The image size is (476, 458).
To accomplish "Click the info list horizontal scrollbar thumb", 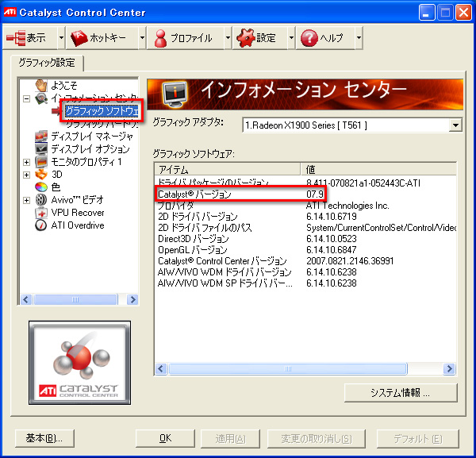I will click(x=288, y=369).
